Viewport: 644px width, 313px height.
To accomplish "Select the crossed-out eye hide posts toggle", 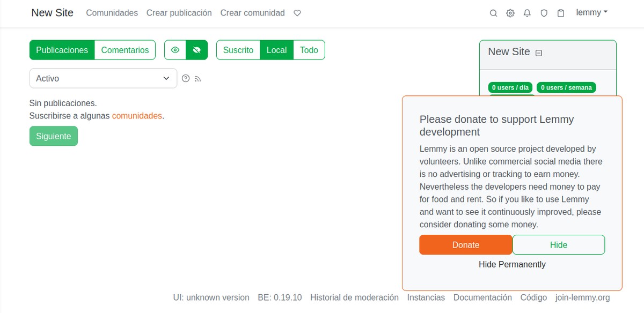I will coord(196,50).
